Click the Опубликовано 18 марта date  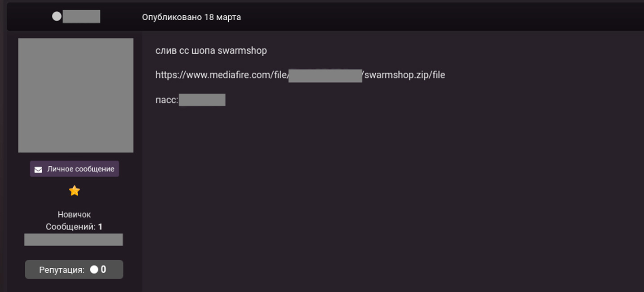coord(191,17)
